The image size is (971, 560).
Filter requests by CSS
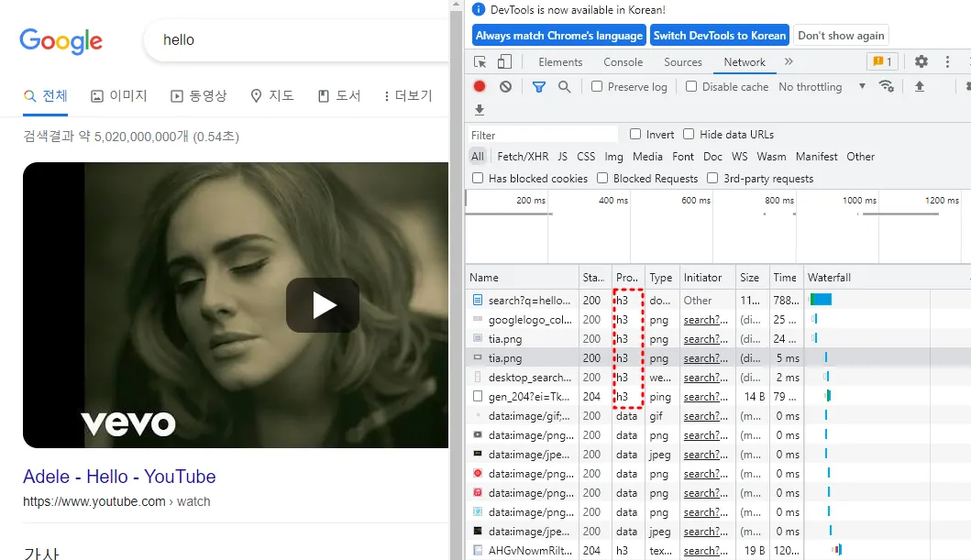click(586, 157)
